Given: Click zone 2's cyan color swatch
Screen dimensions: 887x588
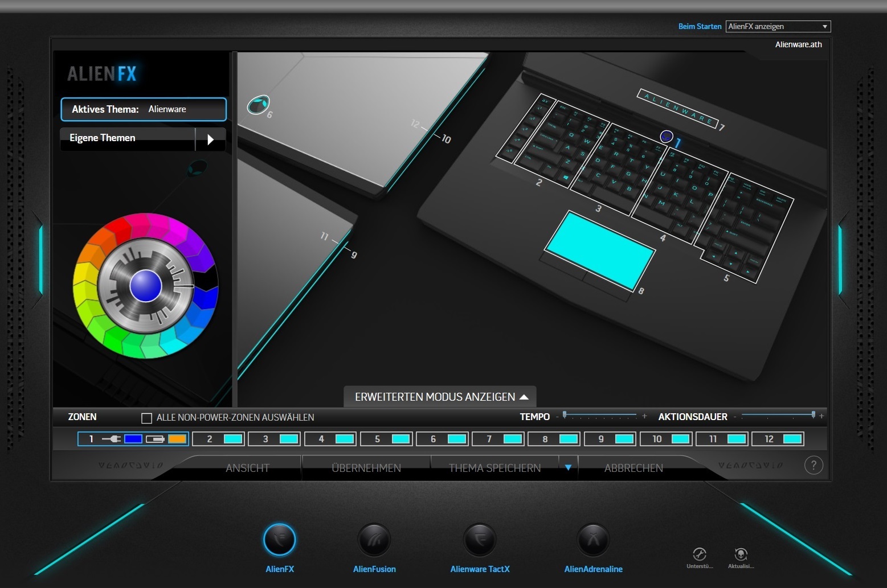Looking at the screenshot, I should [x=233, y=439].
